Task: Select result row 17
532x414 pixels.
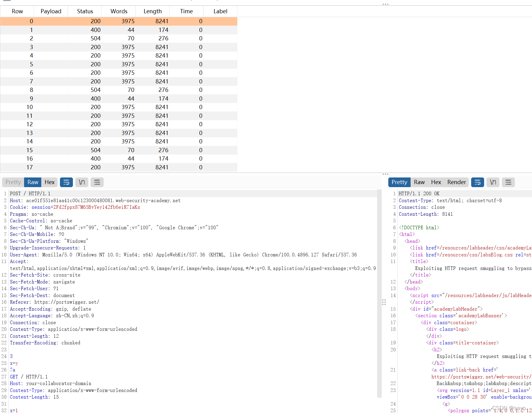Action: click(119, 167)
